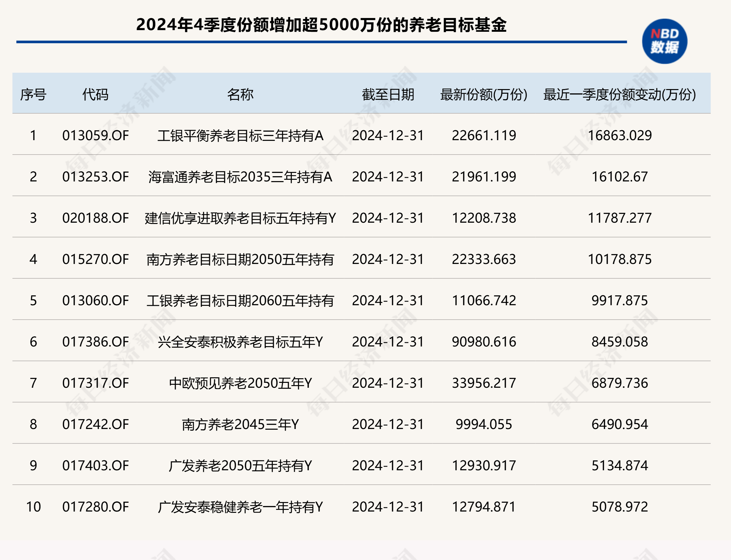Screen dimensions: 731x560
Task: Click latest share value 12930.917
Action: pos(484,466)
